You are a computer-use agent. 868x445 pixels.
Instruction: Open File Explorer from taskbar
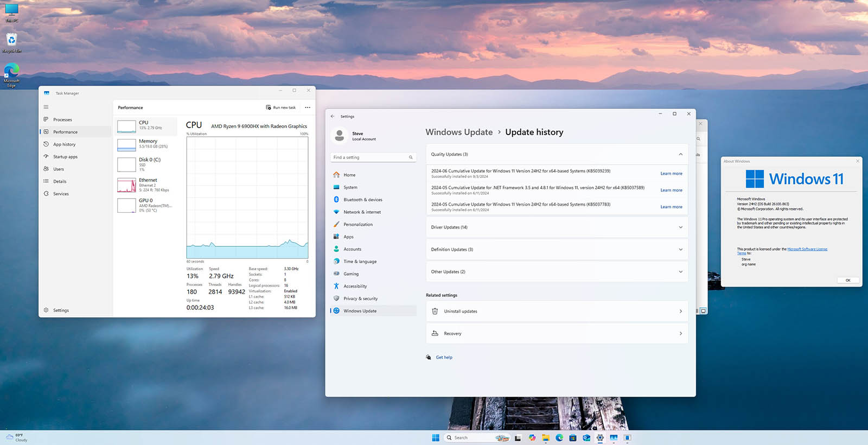point(546,438)
